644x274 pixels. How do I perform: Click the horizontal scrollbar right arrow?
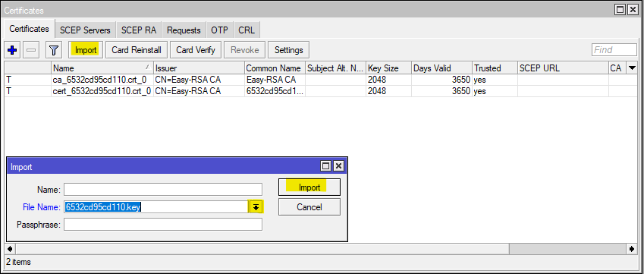coord(632,249)
